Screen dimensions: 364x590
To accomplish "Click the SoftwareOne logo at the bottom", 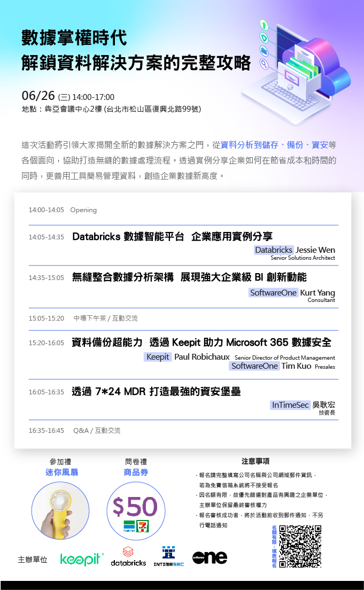I will [x=210, y=557].
